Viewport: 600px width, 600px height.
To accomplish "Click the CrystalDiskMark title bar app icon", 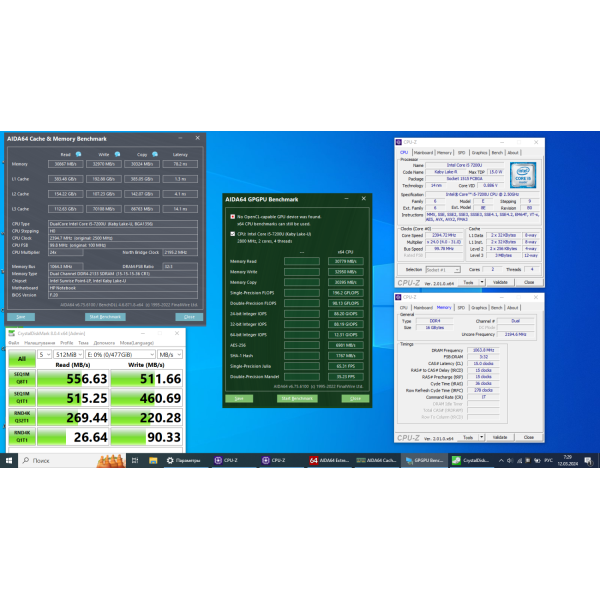I will click(x=12, y=333).
